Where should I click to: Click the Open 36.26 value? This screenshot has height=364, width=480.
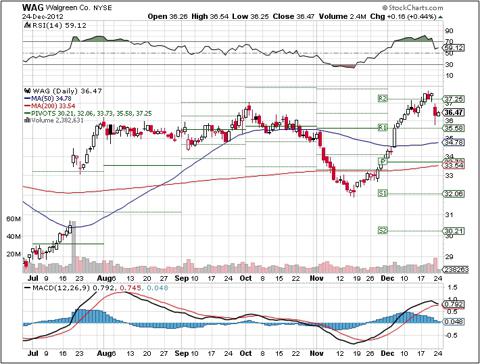pyautogui.click(x=168, y=16)
